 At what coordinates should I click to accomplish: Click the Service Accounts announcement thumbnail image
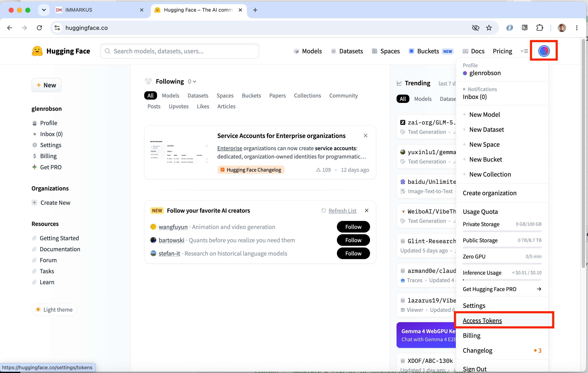click(179, 152)
